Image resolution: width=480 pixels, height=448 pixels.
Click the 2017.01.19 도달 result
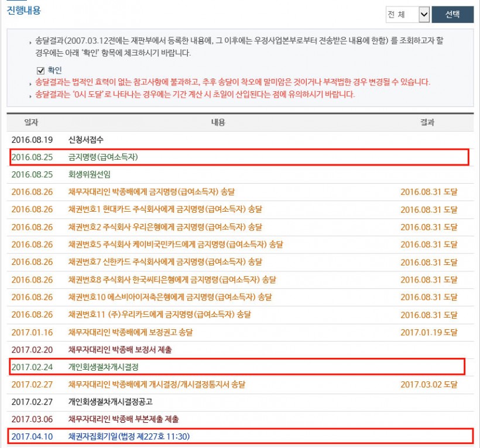pos(429,332)
